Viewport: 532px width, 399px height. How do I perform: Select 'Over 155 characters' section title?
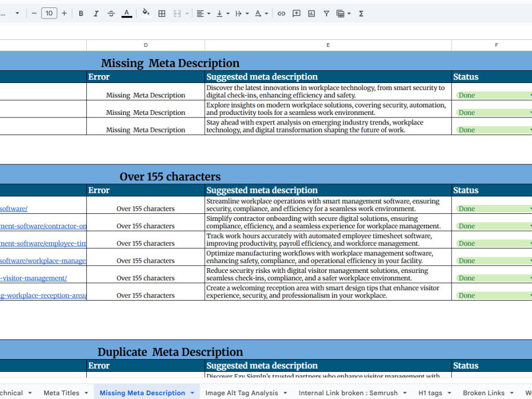[170, 177]
